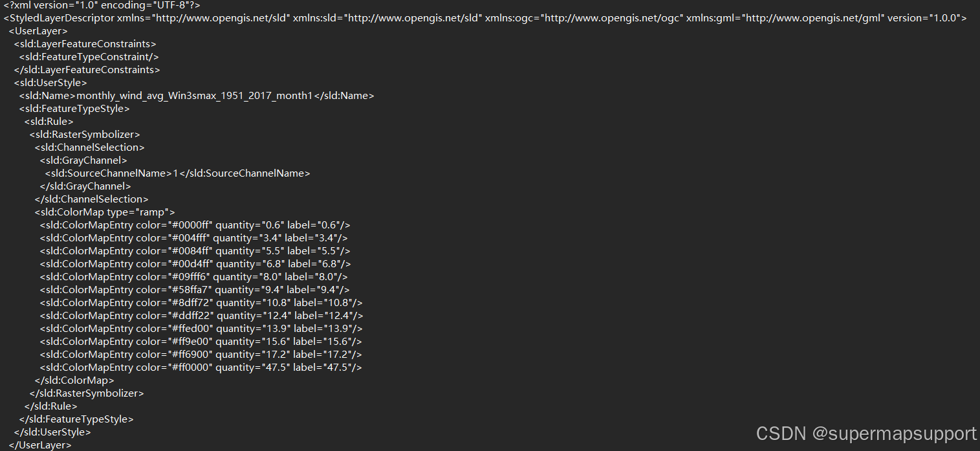
Task: Click the closing </sld:RasterSymbolizer> tag
Action: tap(87, 393)
